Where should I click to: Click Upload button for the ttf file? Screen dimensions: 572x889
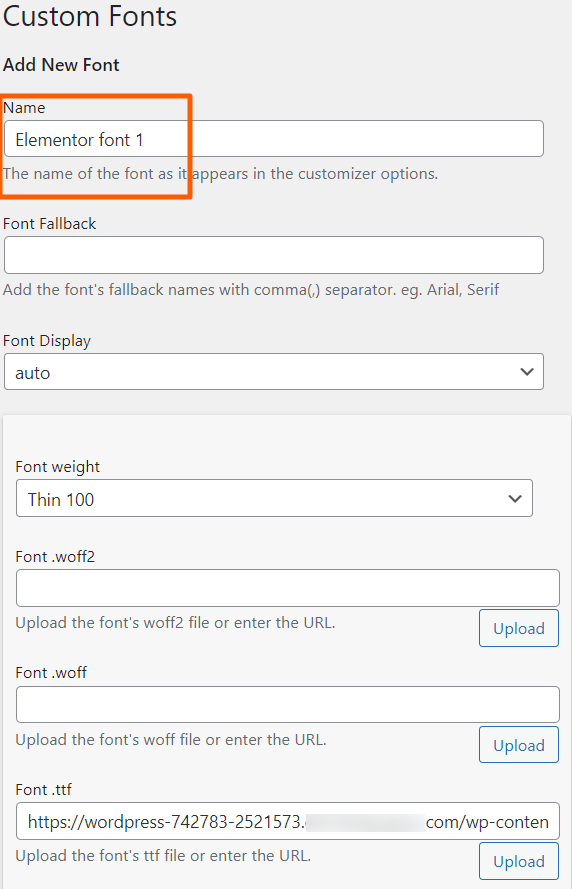(519, 861)
